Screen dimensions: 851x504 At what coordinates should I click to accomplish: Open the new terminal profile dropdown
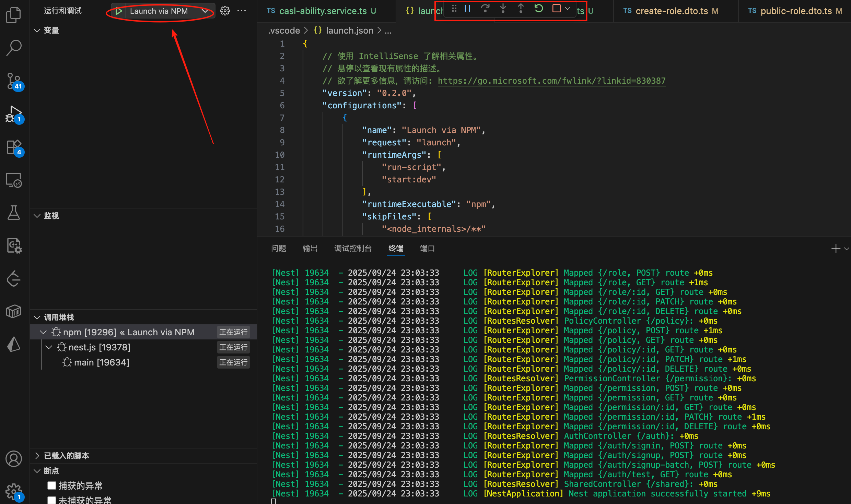846,249
